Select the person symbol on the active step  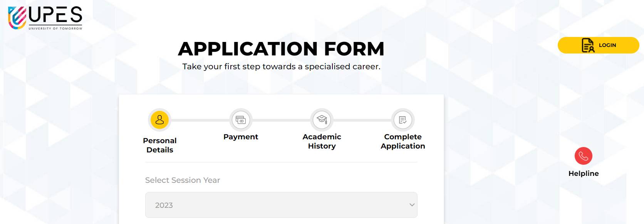[x=159, y=120]
